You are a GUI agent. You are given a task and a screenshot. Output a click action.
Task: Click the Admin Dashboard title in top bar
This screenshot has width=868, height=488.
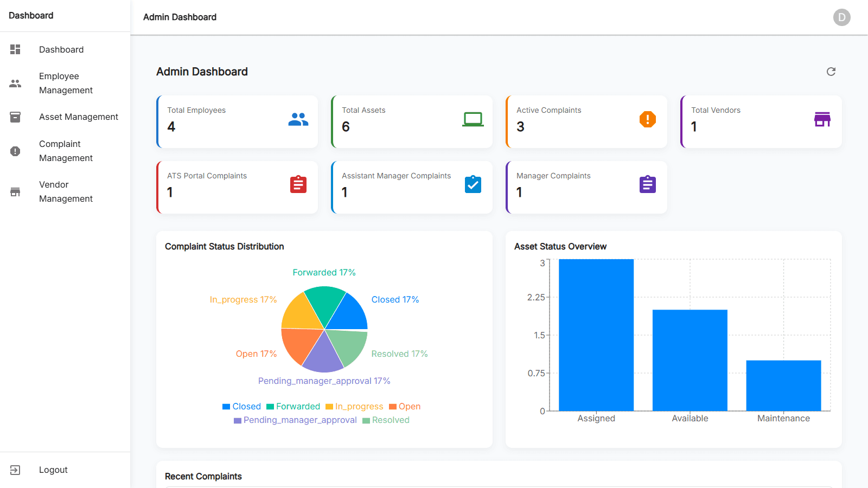pos(180,17)
